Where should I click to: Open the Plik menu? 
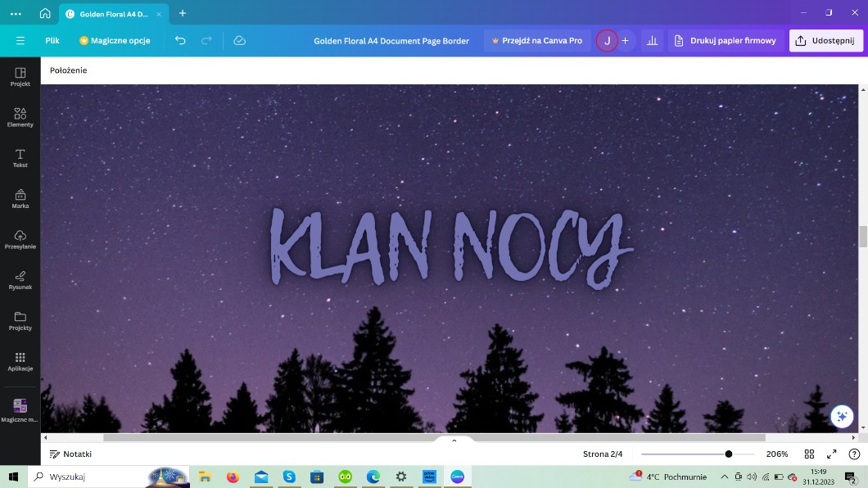click(x=52, y=40)
